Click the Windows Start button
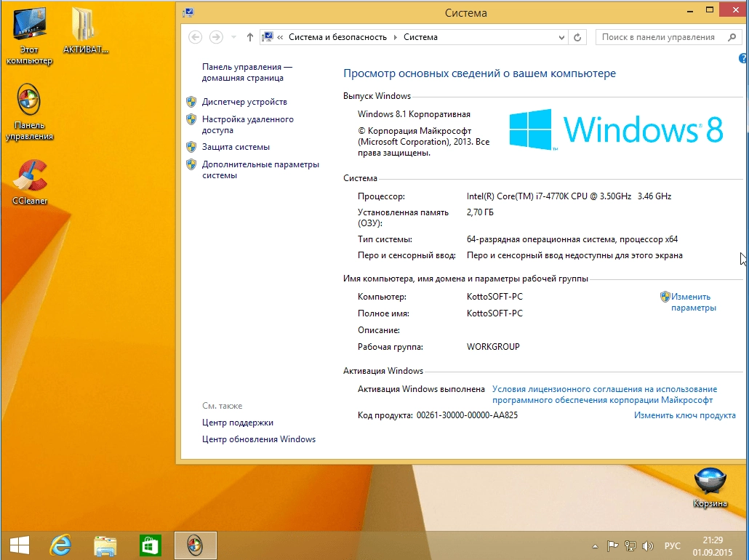This screenshot has height=560, width=749. (x=20, y=545)
